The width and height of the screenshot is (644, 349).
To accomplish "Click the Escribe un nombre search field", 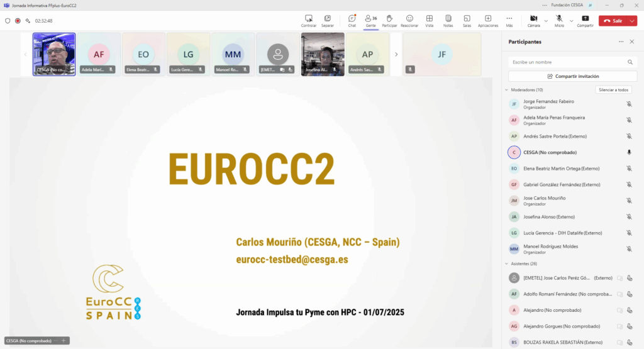I will coord(566,62).
